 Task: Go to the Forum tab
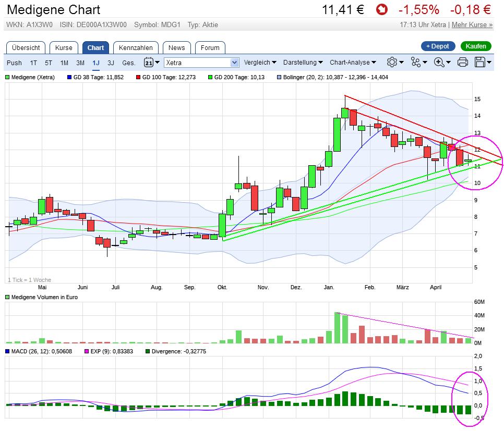click(210, 47)
